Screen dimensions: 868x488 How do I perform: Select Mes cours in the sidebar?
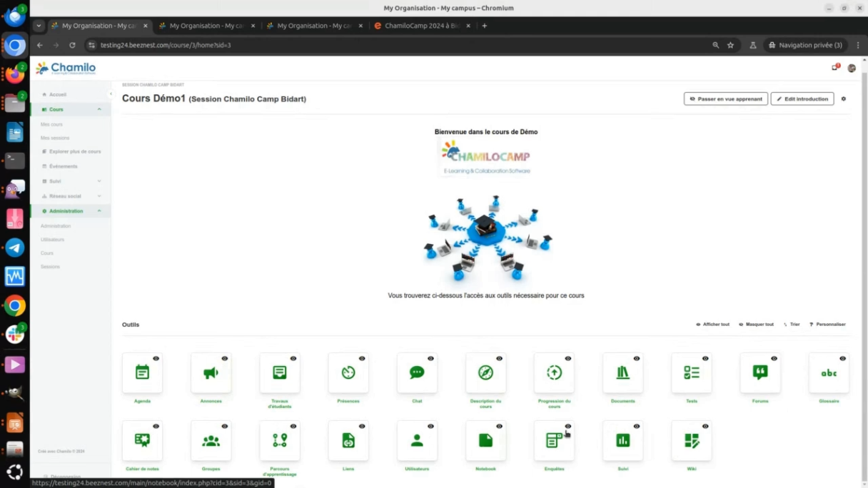pyautogui.click(x=51, y=124)
